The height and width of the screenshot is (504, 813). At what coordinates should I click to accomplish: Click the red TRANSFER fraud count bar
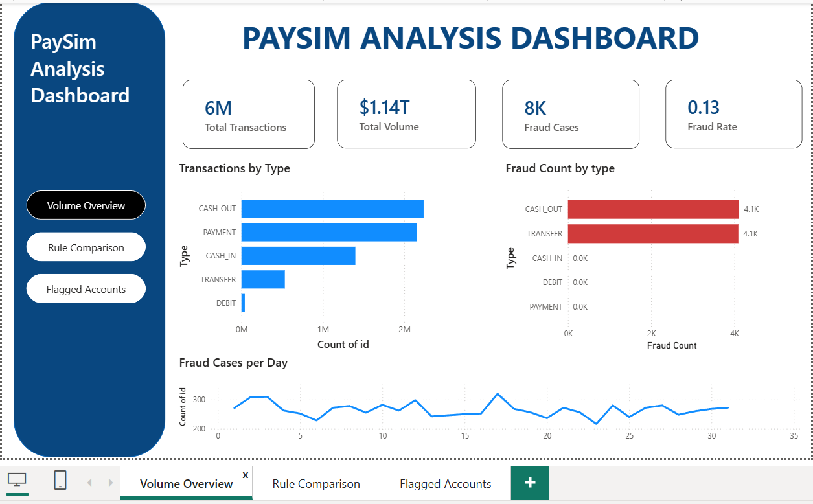tap(653, 233)
